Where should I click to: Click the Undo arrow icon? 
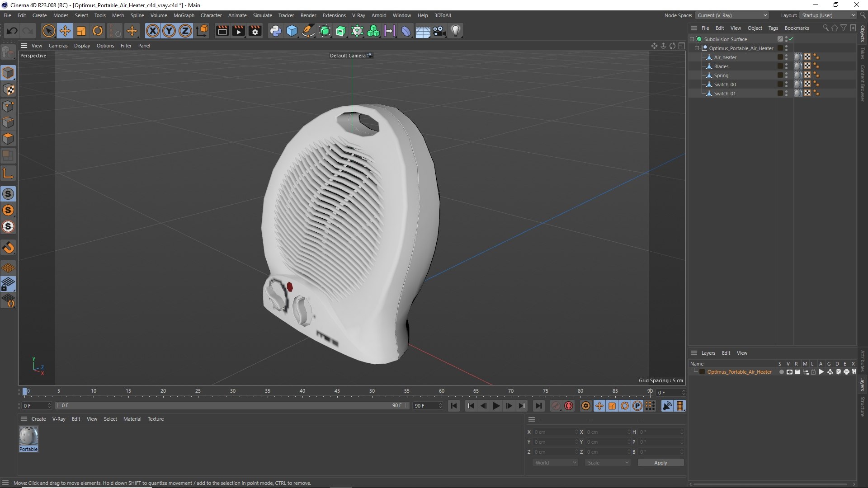[12, 31]
